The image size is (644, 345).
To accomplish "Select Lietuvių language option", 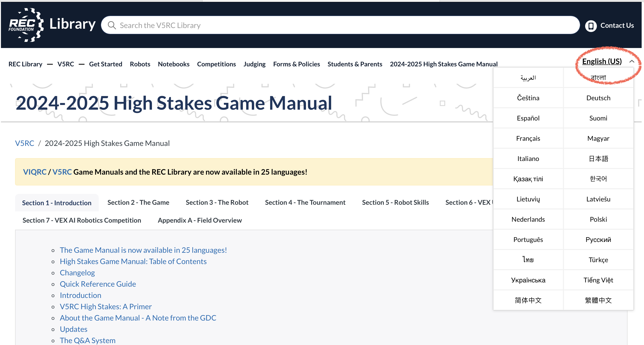I will point(528,199).
